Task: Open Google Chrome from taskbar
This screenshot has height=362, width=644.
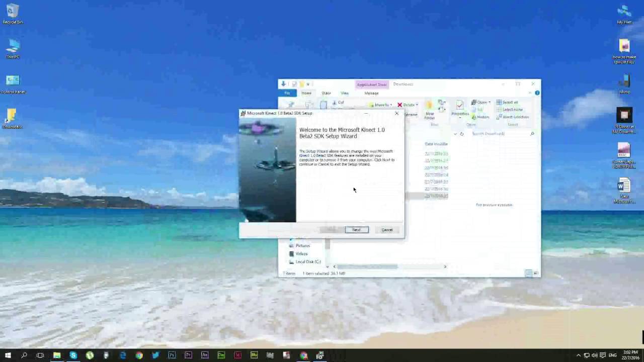Action: [x=139, y=355]
